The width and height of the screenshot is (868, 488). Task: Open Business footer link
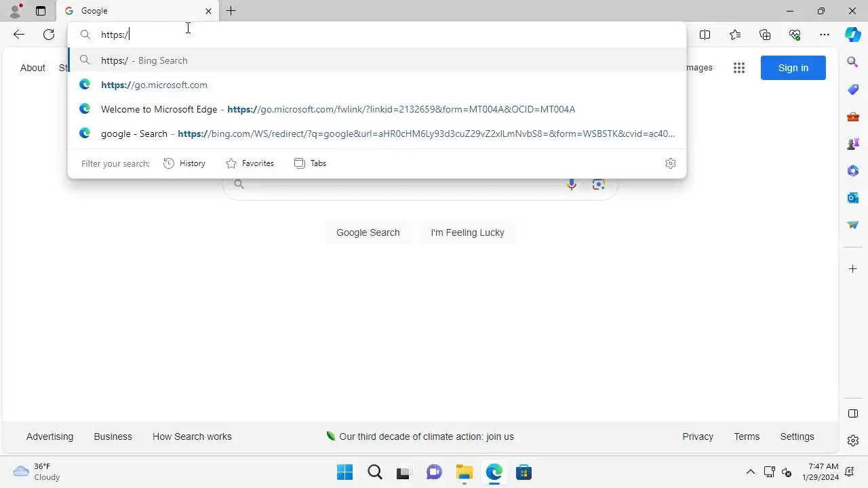click(x=113, y=436)
